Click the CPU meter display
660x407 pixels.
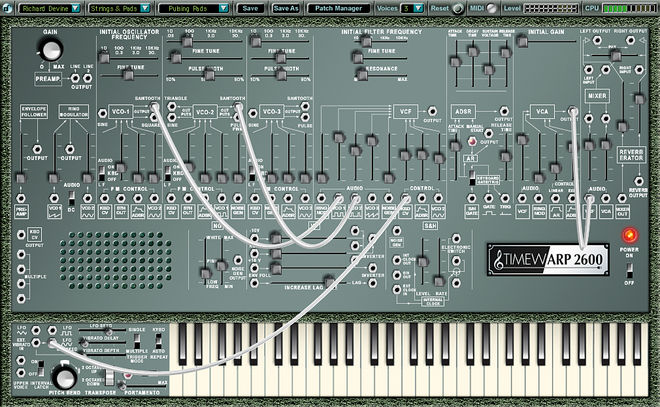(629, 8)
